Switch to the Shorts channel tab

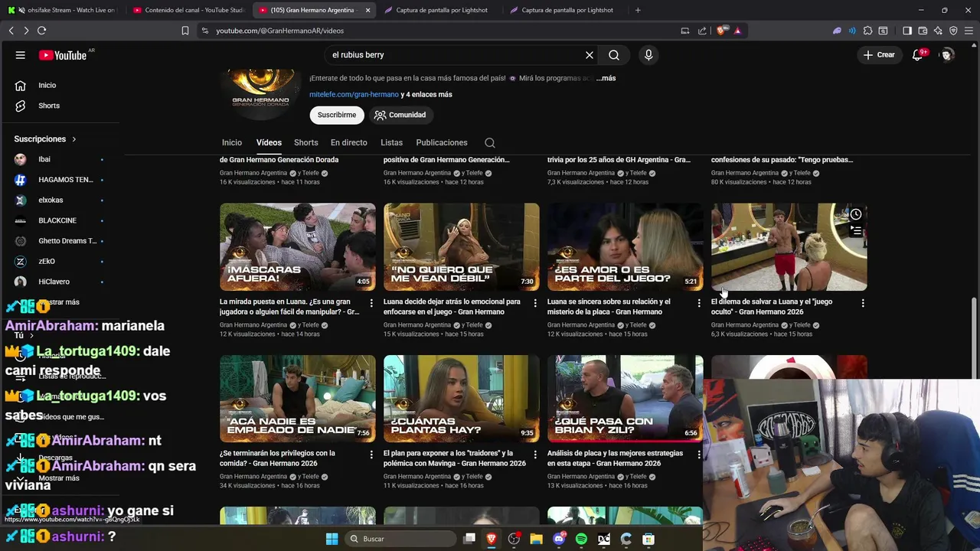point(306,142)
